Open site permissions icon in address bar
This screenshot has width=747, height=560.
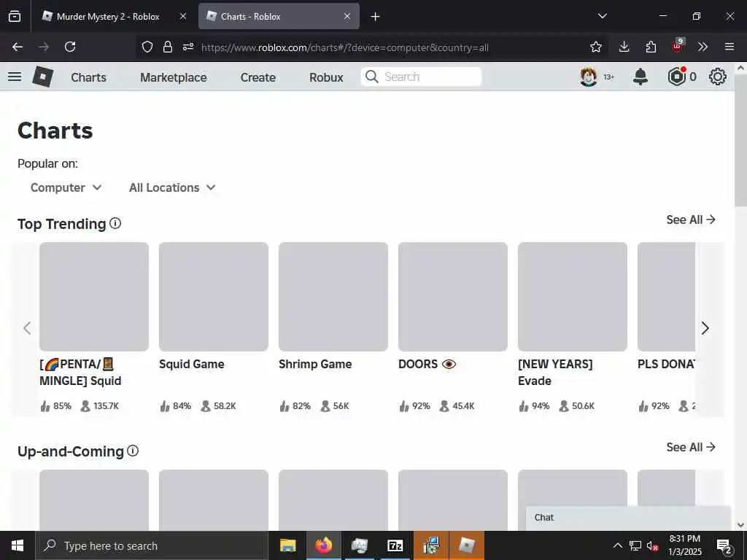point(188,47)
